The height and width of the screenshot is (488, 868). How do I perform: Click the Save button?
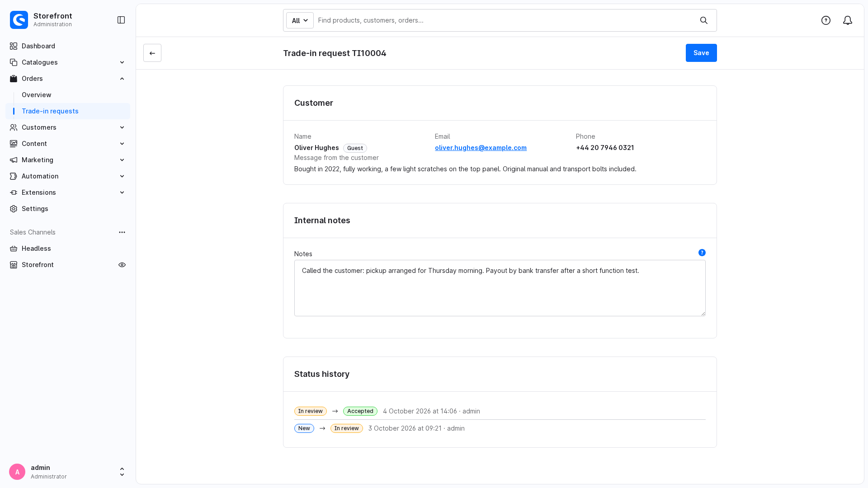pos(701,53)
